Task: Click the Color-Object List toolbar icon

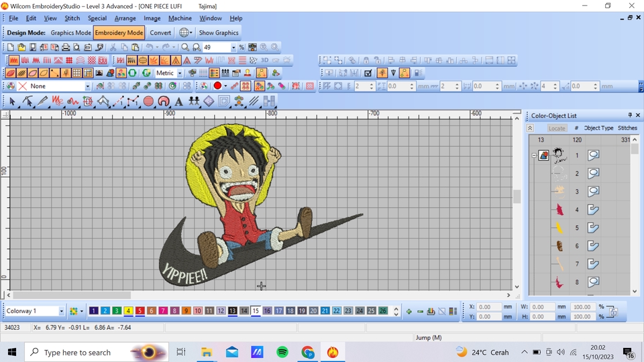Action: point(215,73)
